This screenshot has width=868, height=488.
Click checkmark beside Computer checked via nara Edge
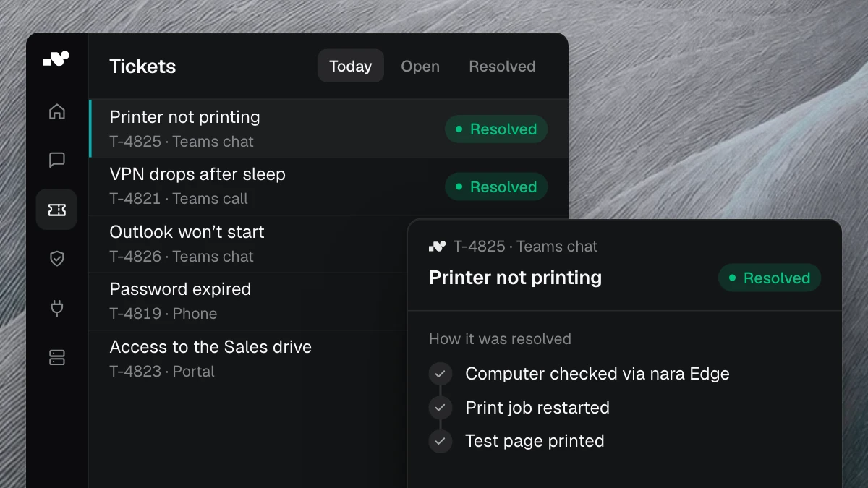440,374
